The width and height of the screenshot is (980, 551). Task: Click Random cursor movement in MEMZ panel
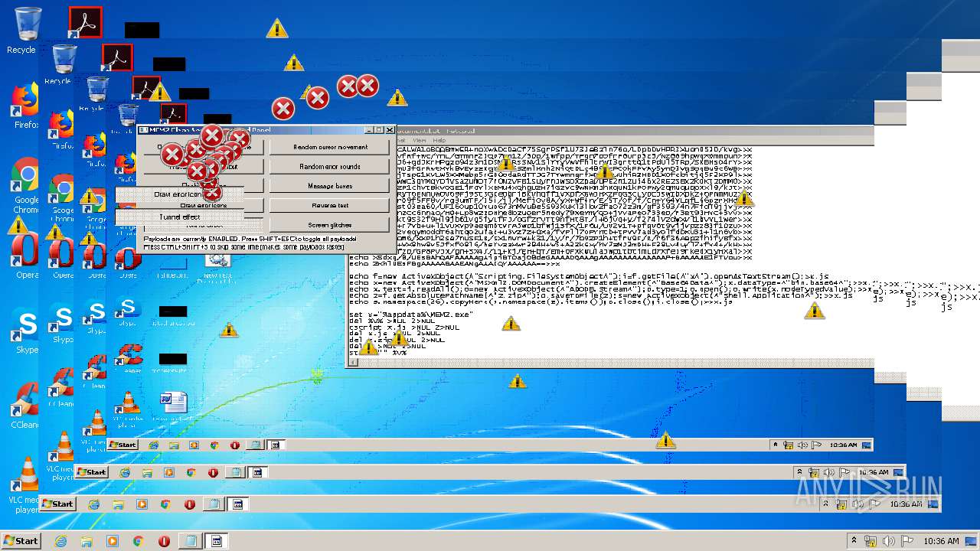click(x=330, y=147)
